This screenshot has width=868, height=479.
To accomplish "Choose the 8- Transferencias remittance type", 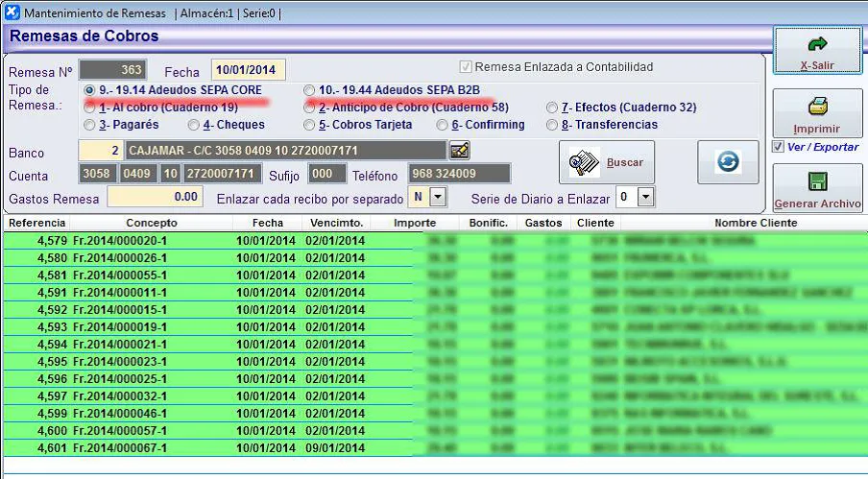I will pos(552,125).
